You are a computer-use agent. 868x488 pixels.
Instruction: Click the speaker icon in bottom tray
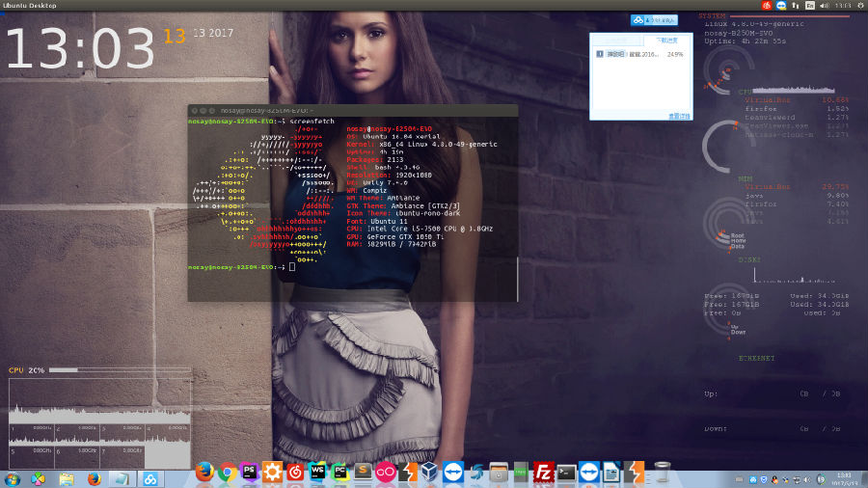pos(807,479)
